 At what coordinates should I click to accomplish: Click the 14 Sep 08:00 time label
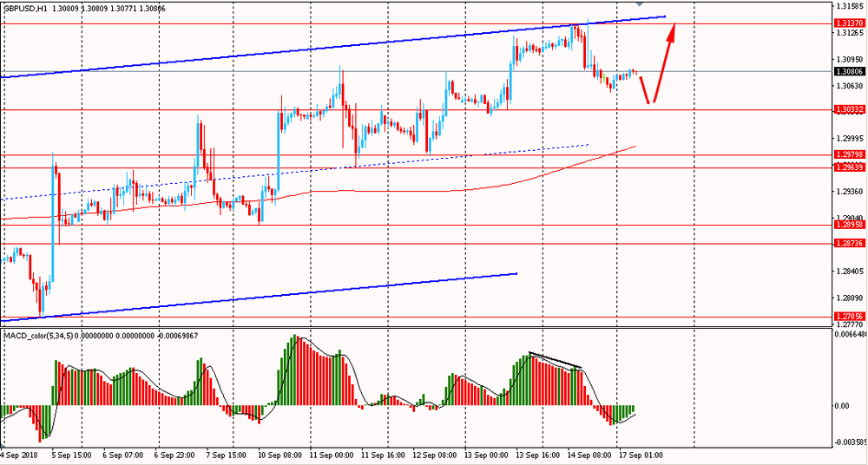click(589, 455)
